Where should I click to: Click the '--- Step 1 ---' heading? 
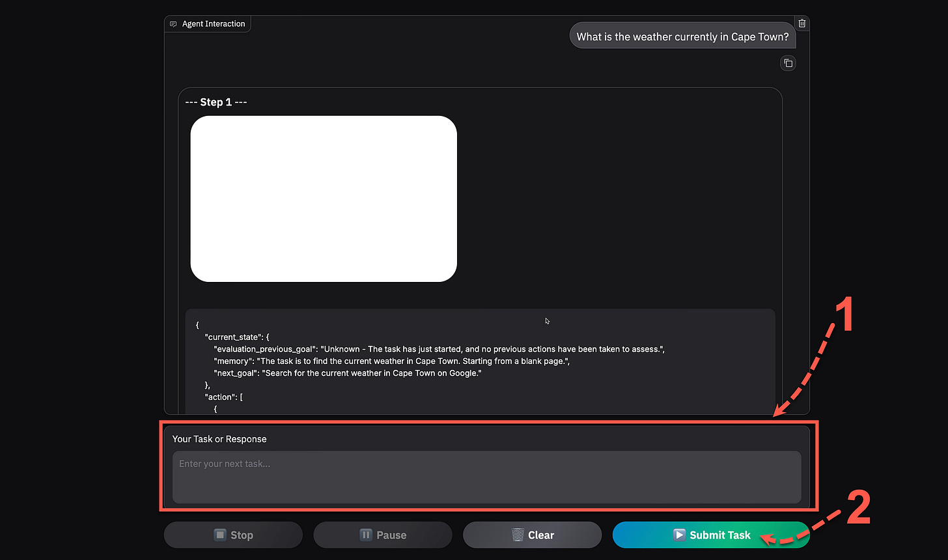pos(216,102)
